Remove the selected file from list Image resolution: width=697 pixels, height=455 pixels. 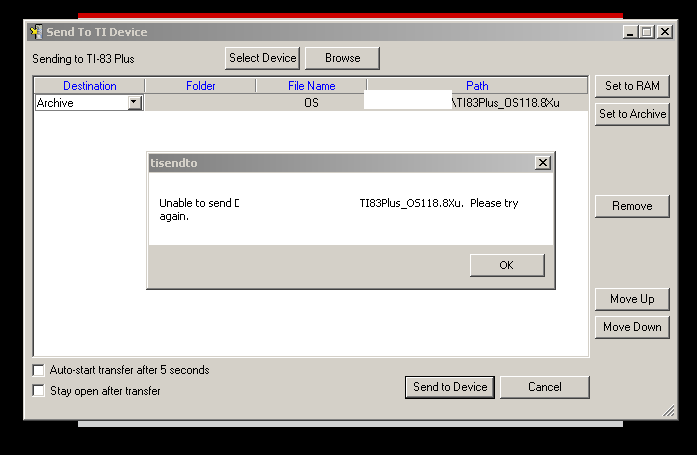click(632, 206)
